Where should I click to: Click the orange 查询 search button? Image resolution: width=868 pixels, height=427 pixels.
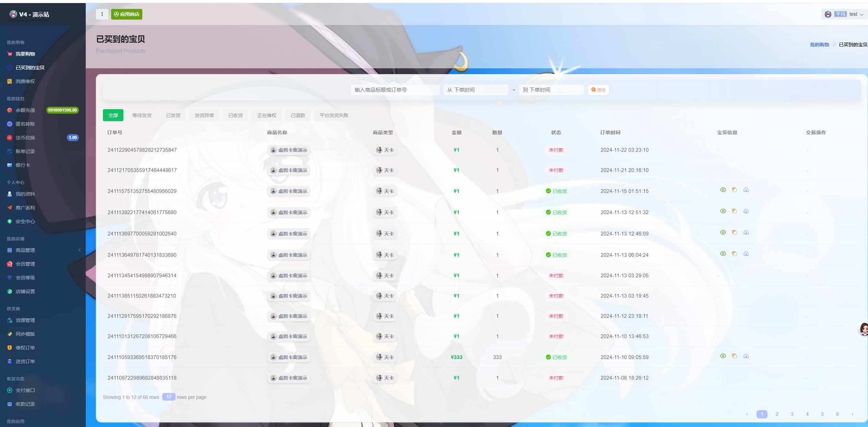click(x=598, y=90)
